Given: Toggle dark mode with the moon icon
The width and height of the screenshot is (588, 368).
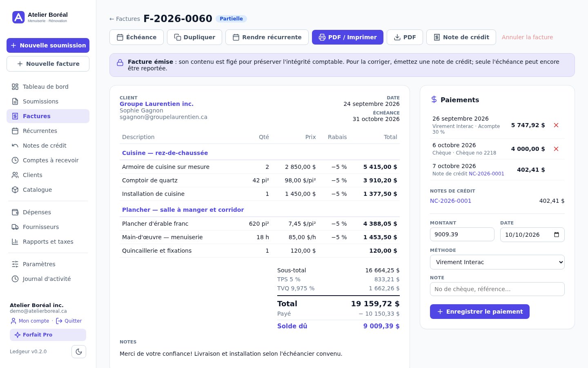Looking at the screenshot, I should tap(79, 352).
